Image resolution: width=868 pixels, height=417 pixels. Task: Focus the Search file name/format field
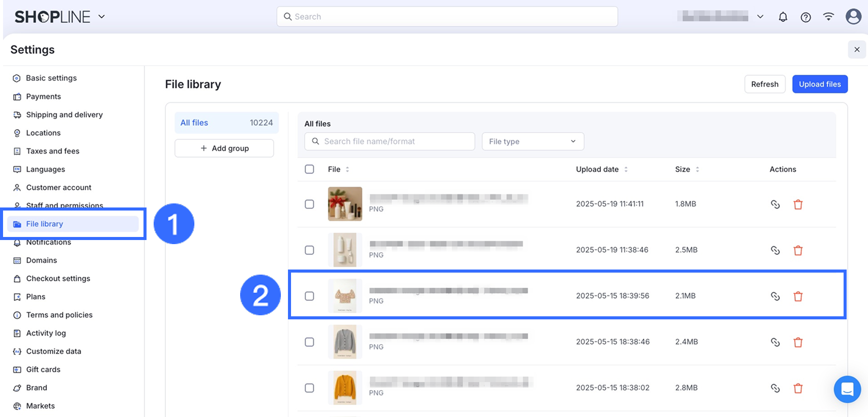tap(390, 141)
